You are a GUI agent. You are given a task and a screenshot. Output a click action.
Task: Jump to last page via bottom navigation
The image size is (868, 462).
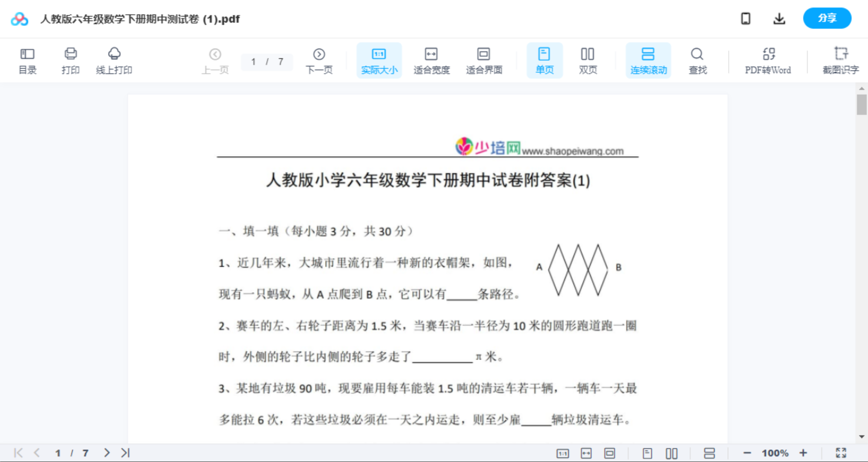pos(124,452)
